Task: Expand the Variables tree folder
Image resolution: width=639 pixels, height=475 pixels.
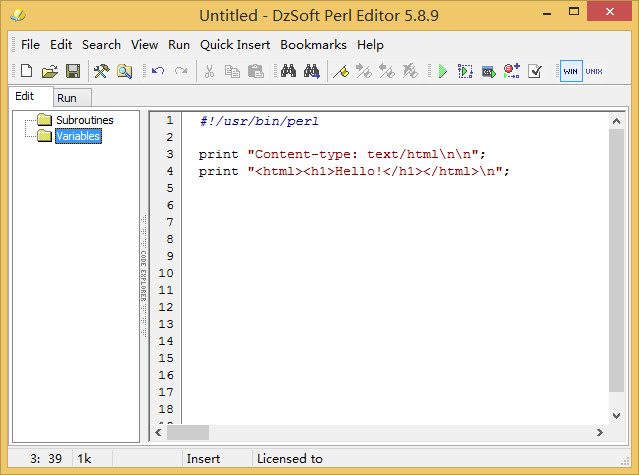Action: (x=78, y=136)
